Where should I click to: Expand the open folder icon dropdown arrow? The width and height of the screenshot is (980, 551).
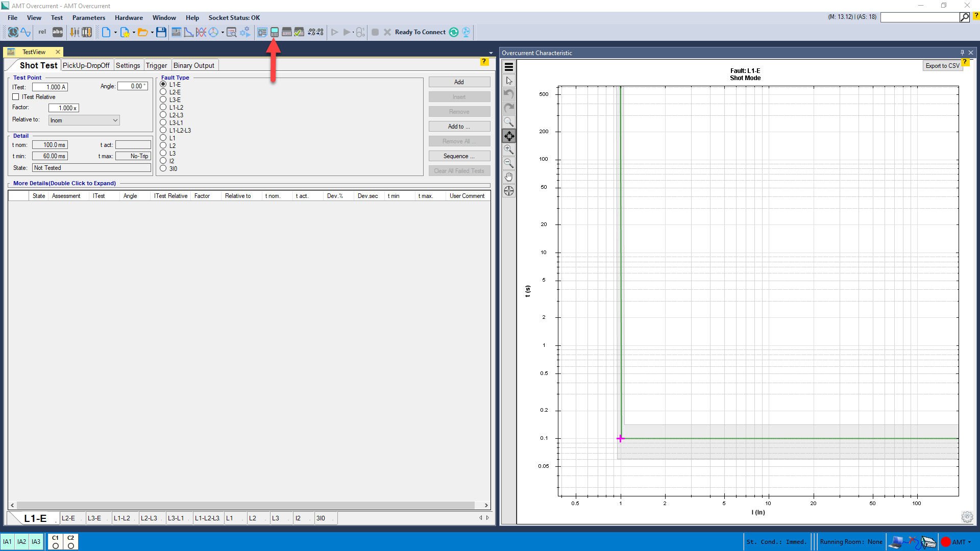(152, 33)
